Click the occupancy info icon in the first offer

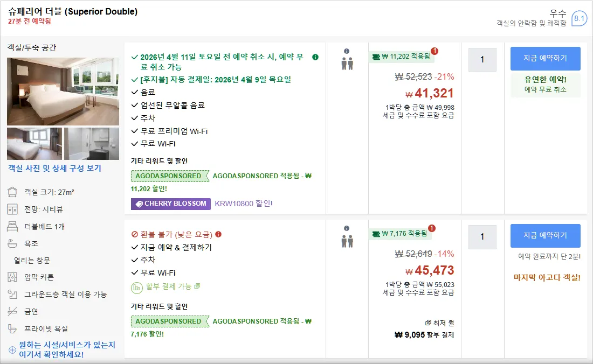coord(347,51)
